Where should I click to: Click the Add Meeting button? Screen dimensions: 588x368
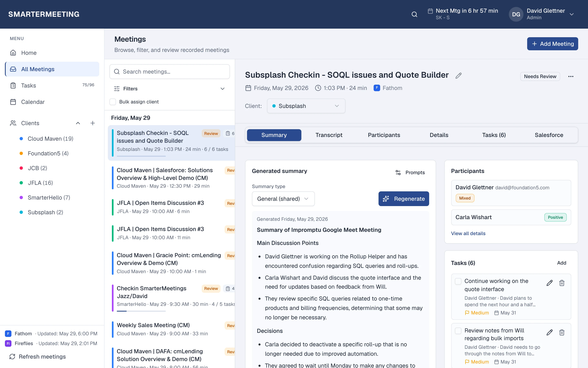[x=552, y=44]
